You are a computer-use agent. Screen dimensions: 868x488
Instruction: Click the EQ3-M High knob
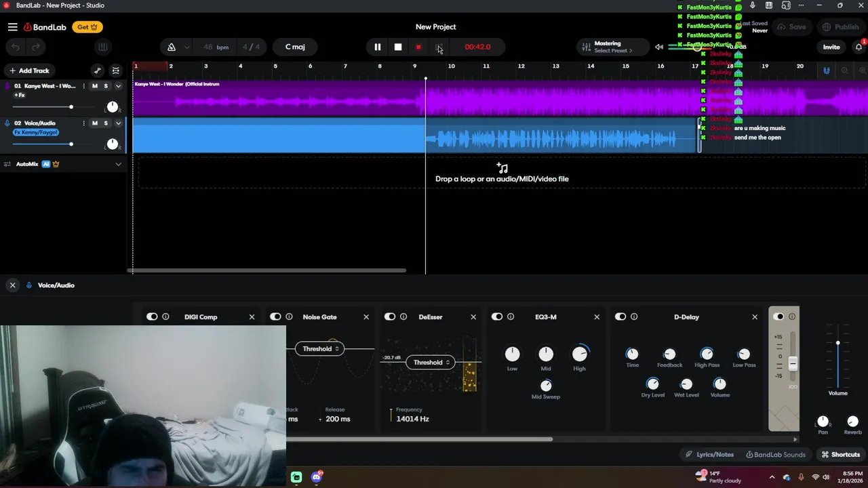pos(580,354)
